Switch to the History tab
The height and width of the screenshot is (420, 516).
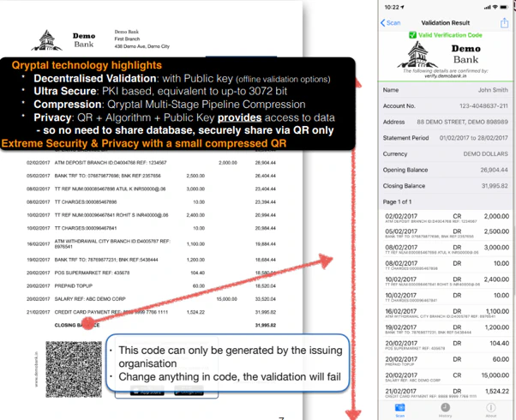click(x=446, y=410)
